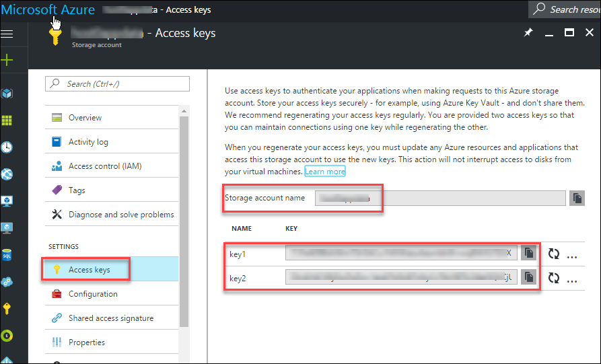Click the search magnifier in the top bar

coord(539,9)
